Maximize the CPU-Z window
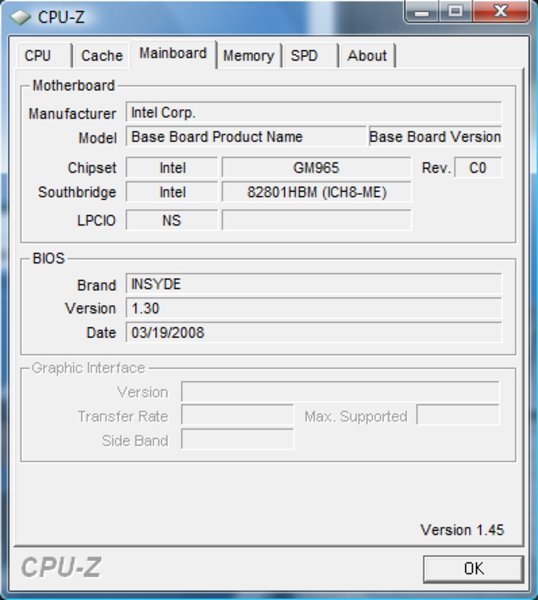Viewport: 538px width, 600px height. click(455, 11)
